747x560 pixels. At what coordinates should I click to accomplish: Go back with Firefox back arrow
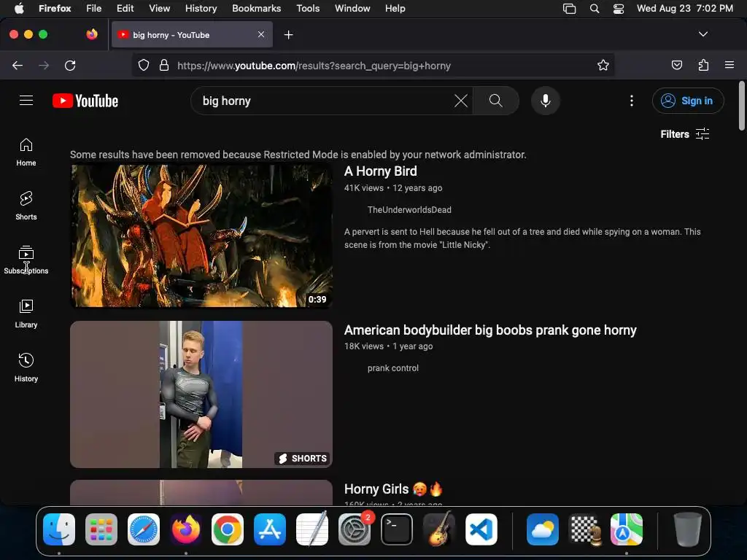(18, 65)
